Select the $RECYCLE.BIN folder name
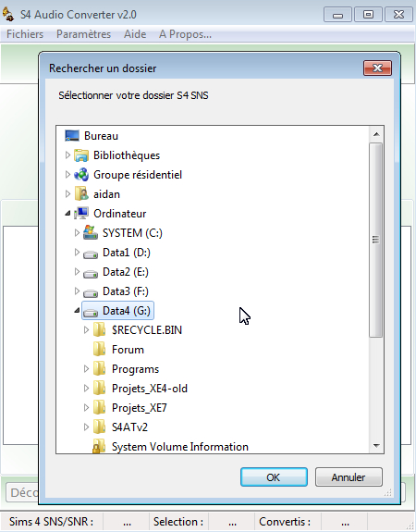416x532 pixels. tap(147, 330)
